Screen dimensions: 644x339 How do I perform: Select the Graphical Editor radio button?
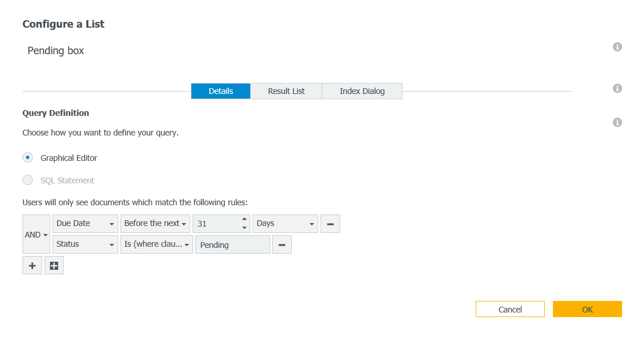pyautogui.click(x=27, y=157)
